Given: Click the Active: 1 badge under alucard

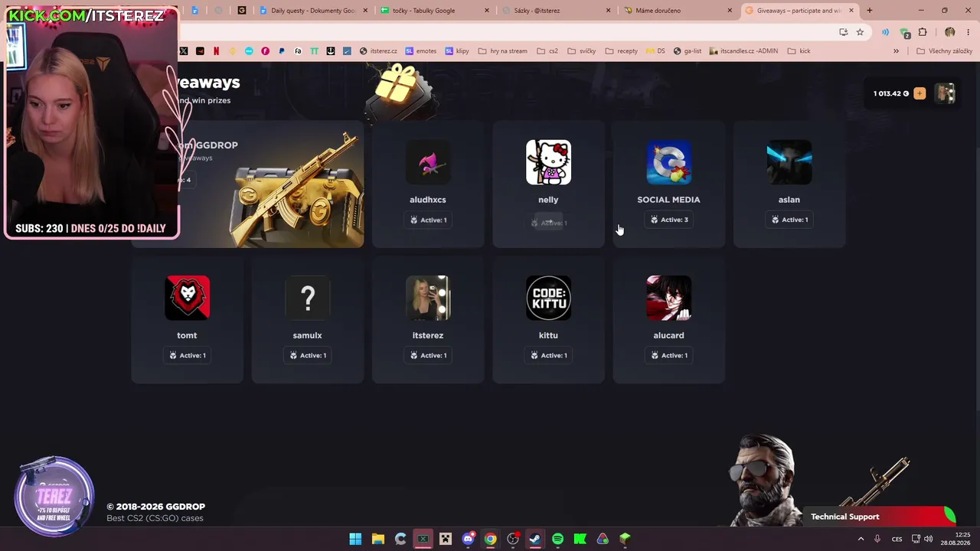Looking at the screenshot, I should [x=668, y=355].
